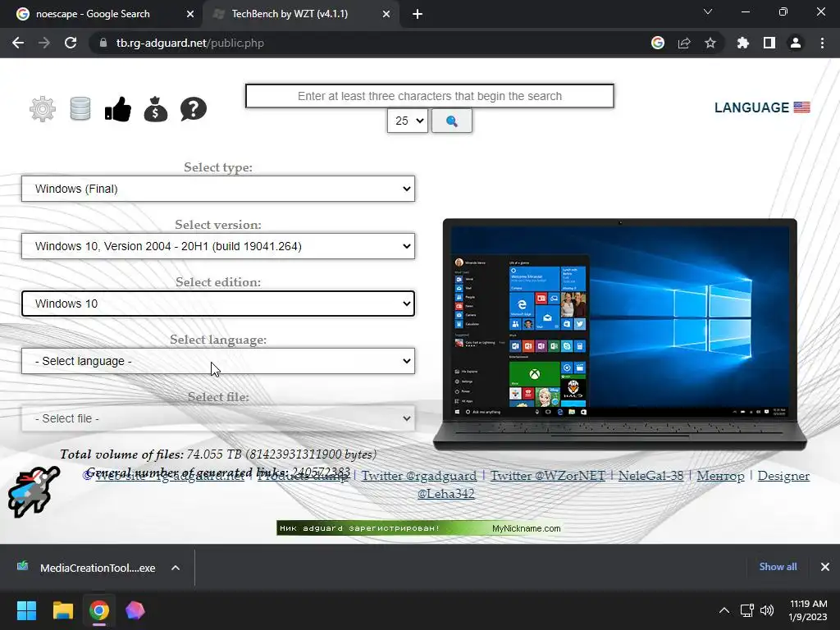Go back using the browser back arrow
840x630 pixels.
18,43
